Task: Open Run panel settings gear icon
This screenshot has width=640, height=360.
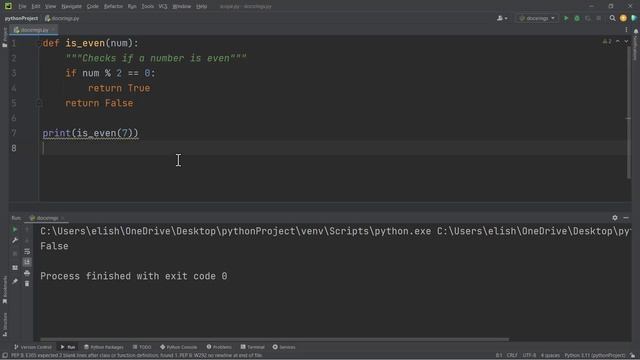Action: pos(615,218)
